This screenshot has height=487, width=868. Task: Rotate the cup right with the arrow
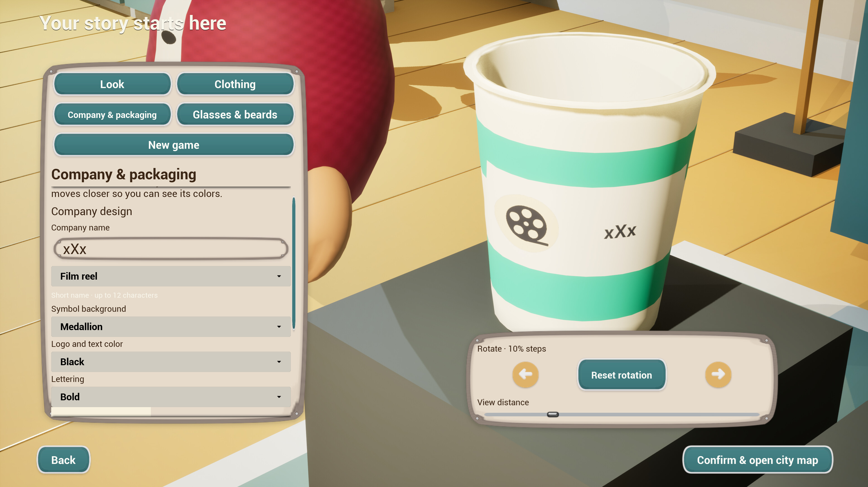click(718, 374)
